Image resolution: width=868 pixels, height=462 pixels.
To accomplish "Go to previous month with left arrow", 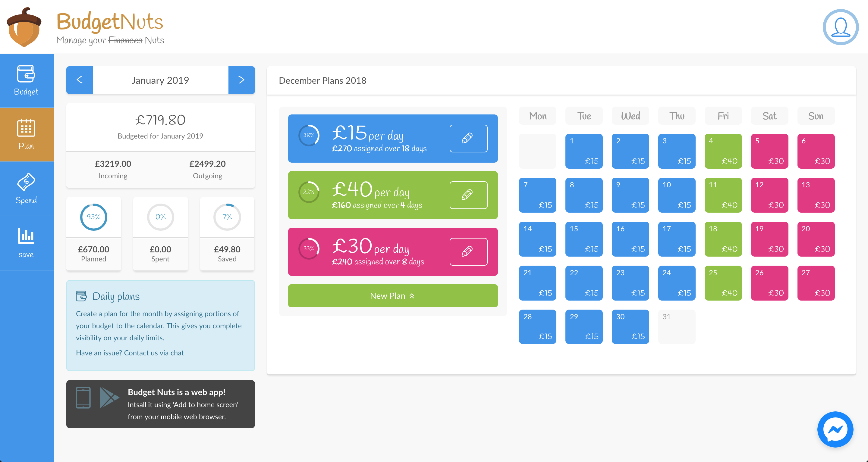I will pyautogui.click(x=80, y=80).
